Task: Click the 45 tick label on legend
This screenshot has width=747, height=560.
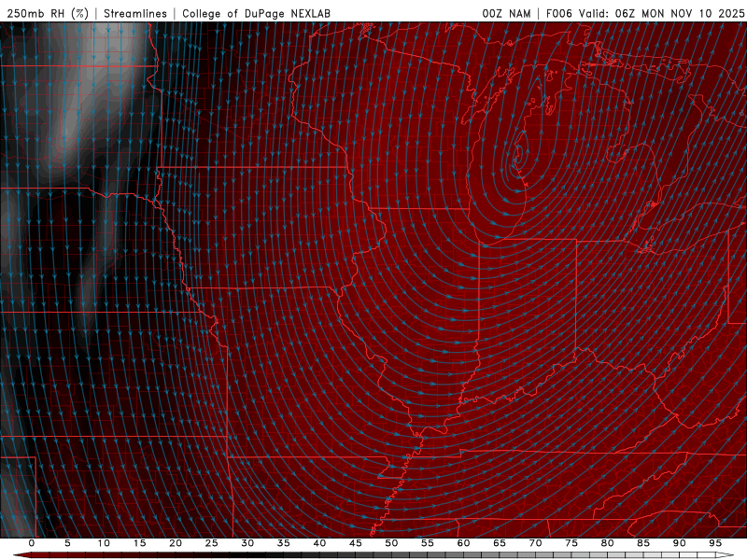Action: click(356, 543)
